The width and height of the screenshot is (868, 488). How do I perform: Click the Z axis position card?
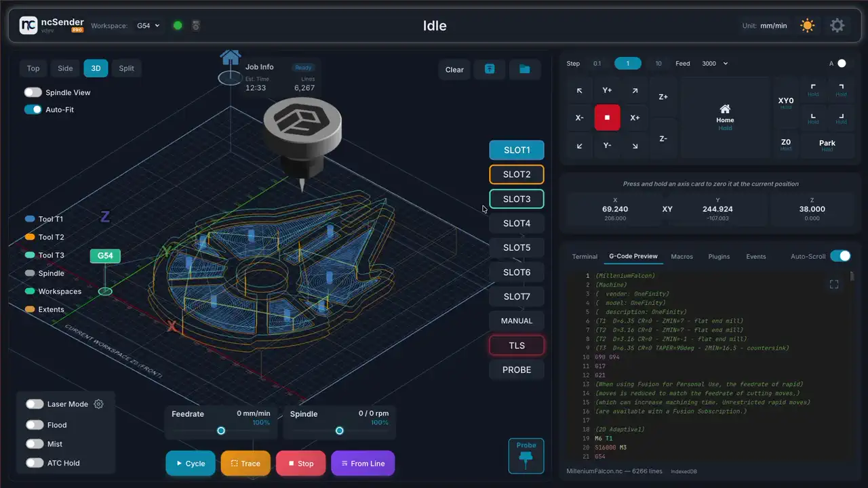[x=812, y=209]
